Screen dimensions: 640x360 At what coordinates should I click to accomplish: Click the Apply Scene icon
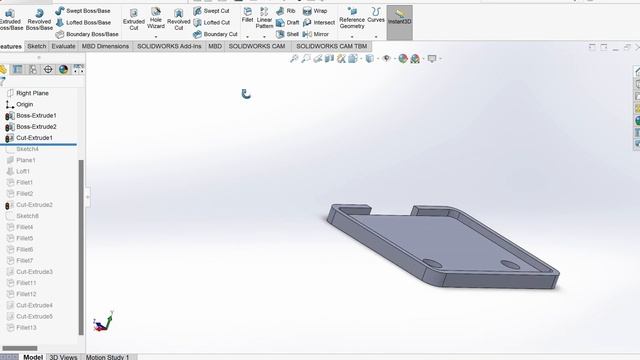coord(416,59)
